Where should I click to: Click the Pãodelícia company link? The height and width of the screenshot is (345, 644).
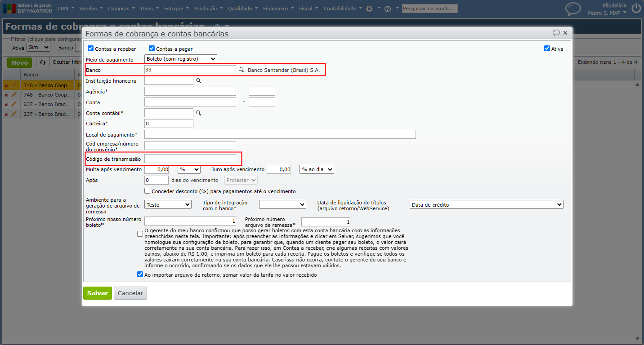[614, 5]
